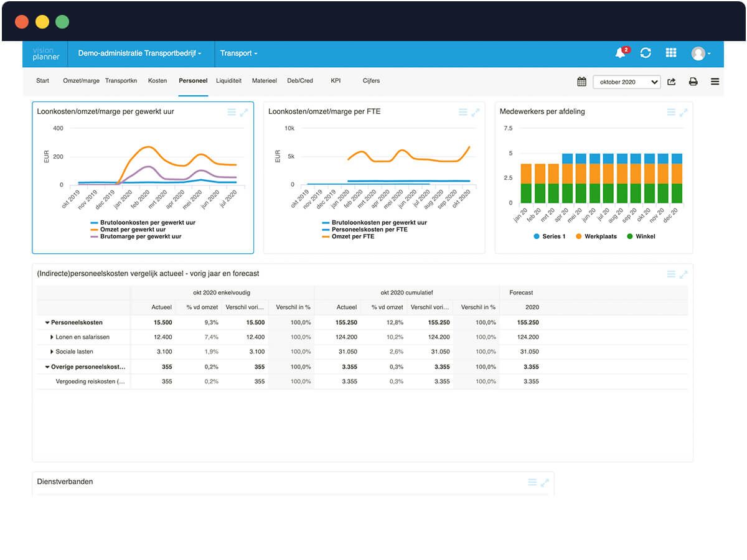Switch to the KPI tab
The width and height of the screenshot is (747, 560).
[x=336, y=81]
